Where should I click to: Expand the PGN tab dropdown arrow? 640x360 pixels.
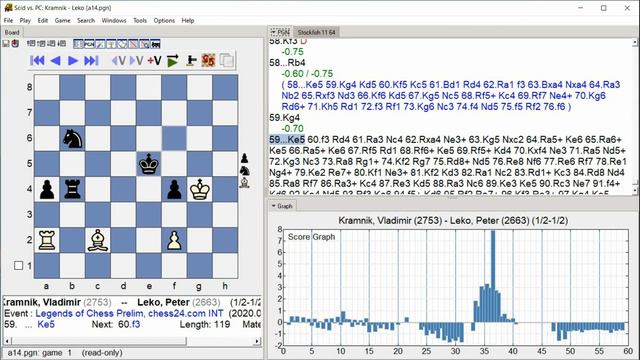pos(273,32)
